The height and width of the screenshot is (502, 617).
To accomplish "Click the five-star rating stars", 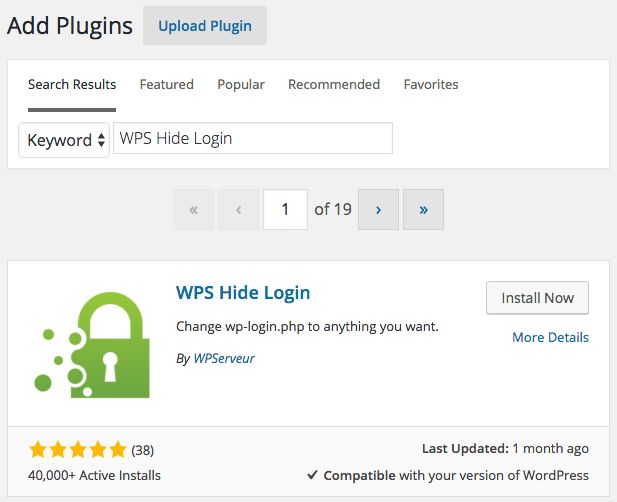I will [x=78, y=450].
